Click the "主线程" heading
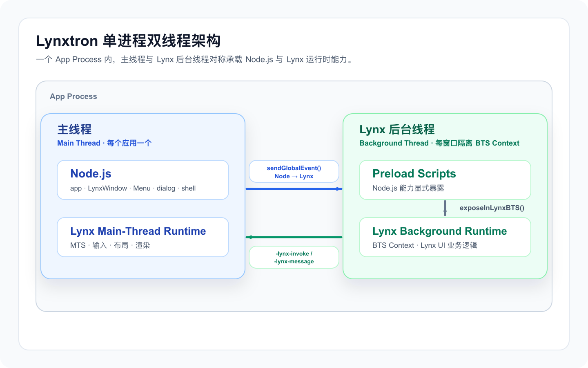The image size is (588, 368). pos(74,129)
